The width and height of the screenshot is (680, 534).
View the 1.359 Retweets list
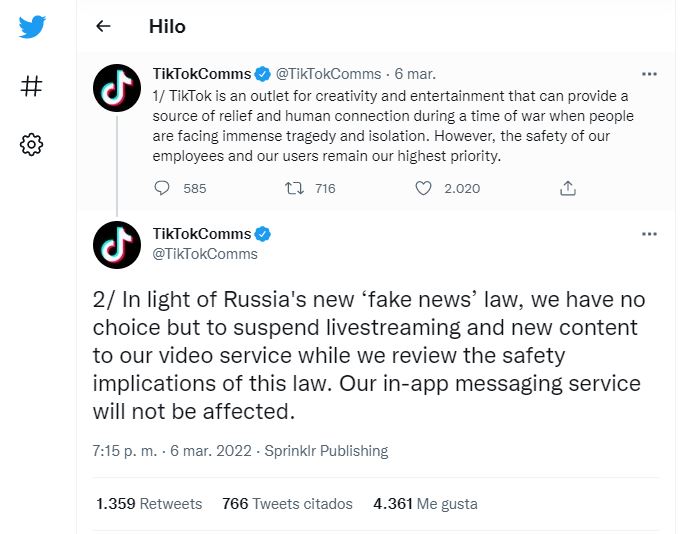[149, 504]
